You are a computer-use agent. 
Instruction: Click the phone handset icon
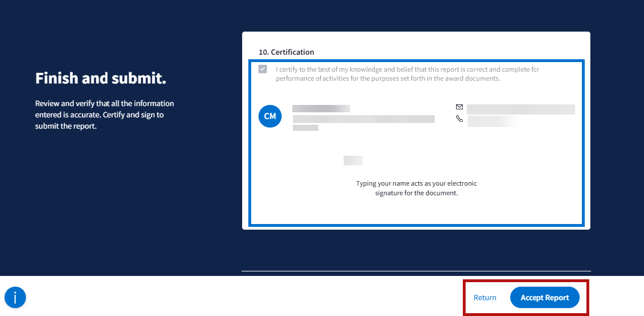[459, 119]
